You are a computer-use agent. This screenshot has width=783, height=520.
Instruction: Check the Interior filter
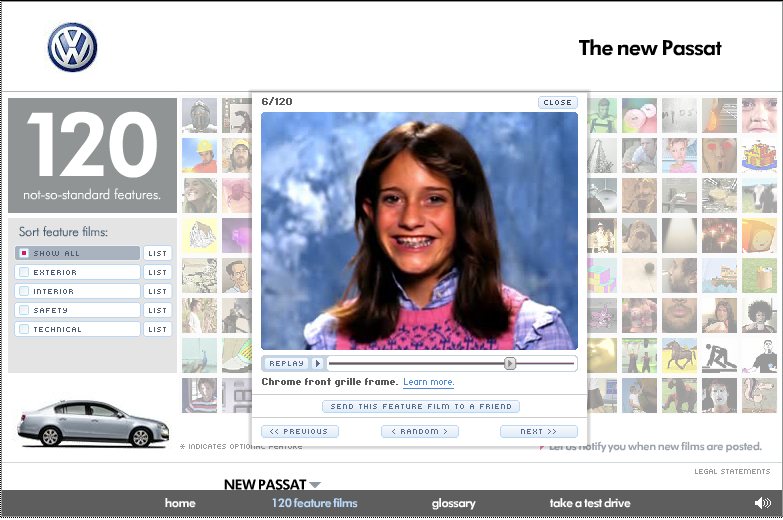pyautogui.click(x=24, y=291)
